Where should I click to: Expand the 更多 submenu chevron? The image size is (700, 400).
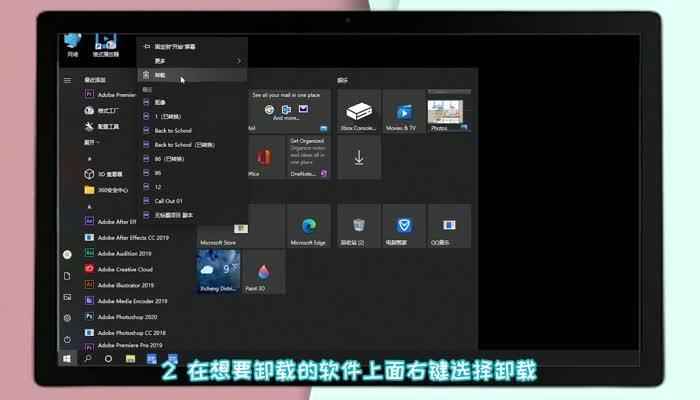tap(239, 61)
